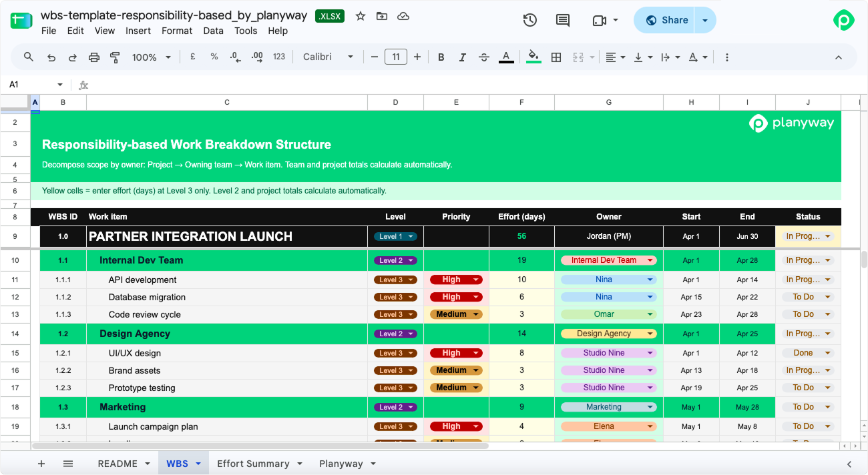Open text rotation dropdown
This screenshot has width=868, height=475.
coord(698,57)
